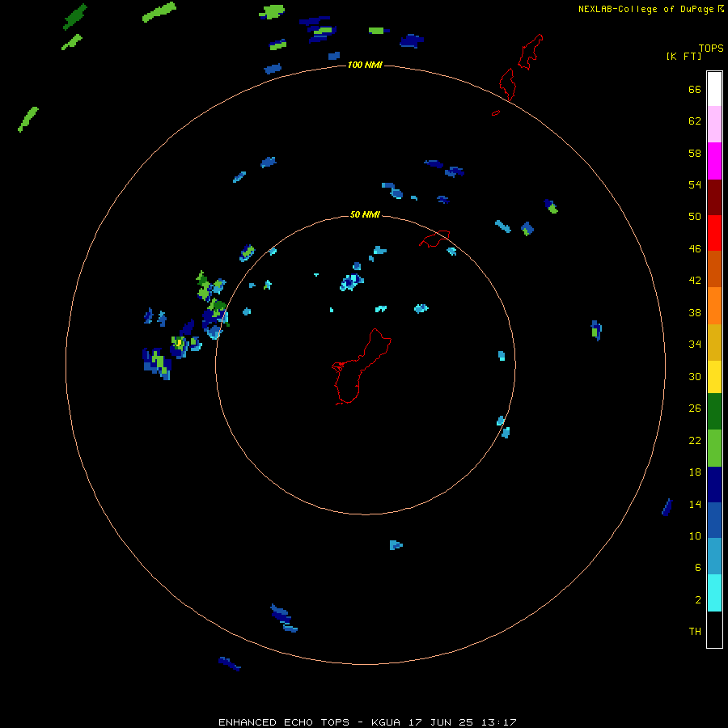Click the TOPS legend title

tap(711, 48)
